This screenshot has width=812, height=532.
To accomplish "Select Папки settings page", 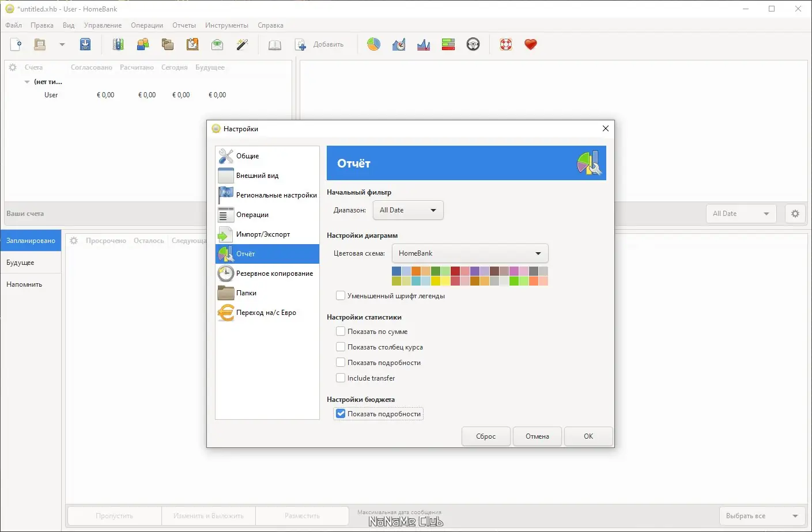I will 267,293.
